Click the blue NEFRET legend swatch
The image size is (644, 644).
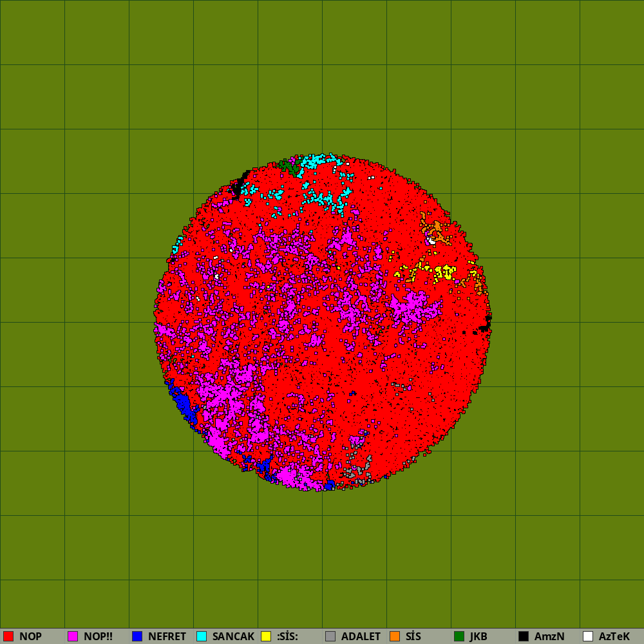tap(137, 636)
